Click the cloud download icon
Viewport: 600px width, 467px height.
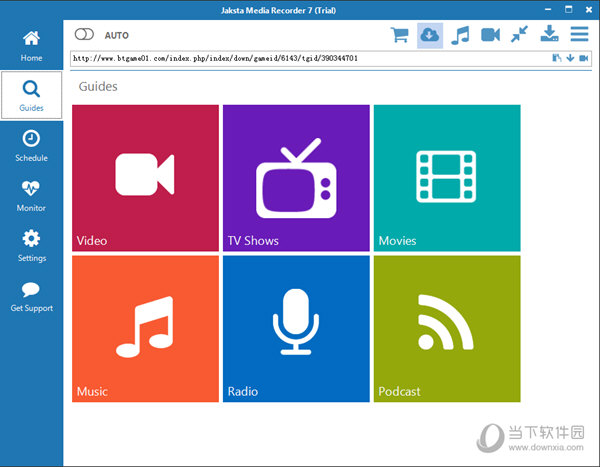pos(430,35)
